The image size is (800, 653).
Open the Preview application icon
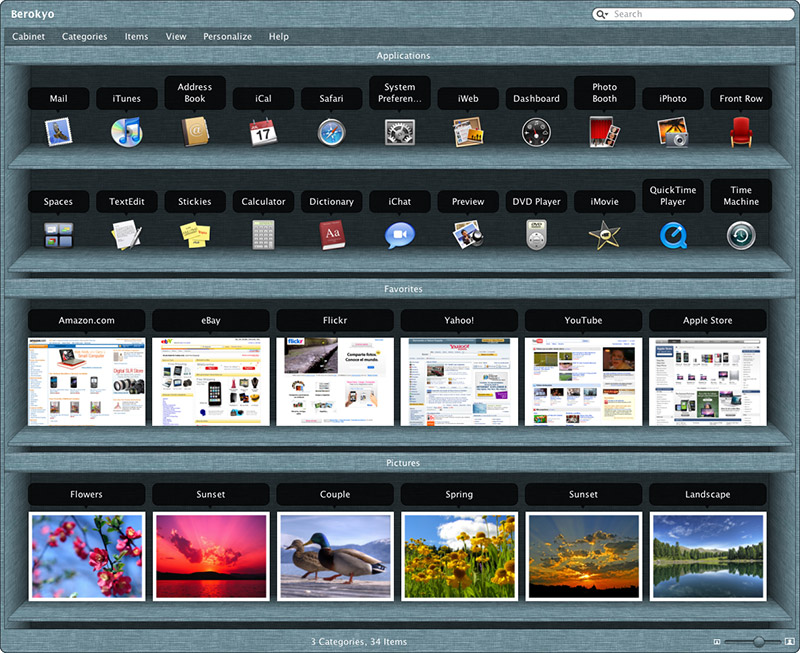468,235
